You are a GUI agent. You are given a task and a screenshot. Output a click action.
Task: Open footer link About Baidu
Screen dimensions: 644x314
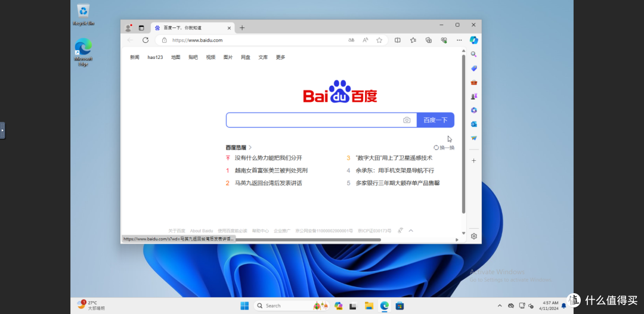pyautogui.click(x=202, y=231)
